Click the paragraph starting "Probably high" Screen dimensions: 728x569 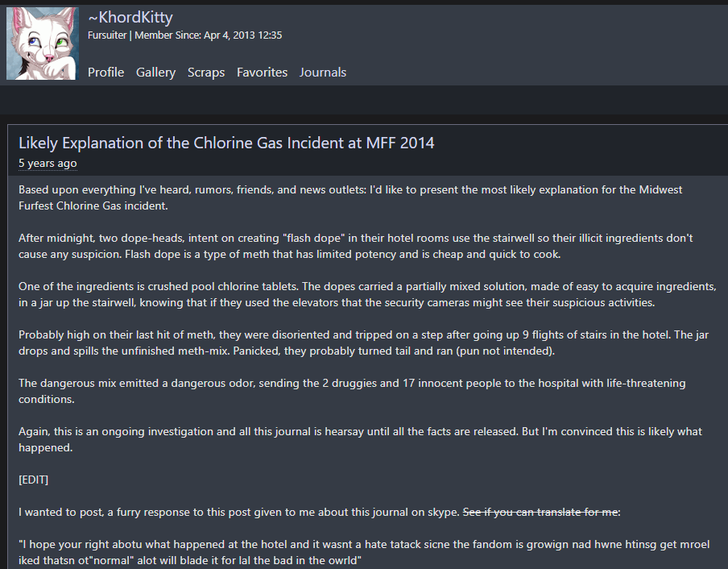click(x=363, y=343)
